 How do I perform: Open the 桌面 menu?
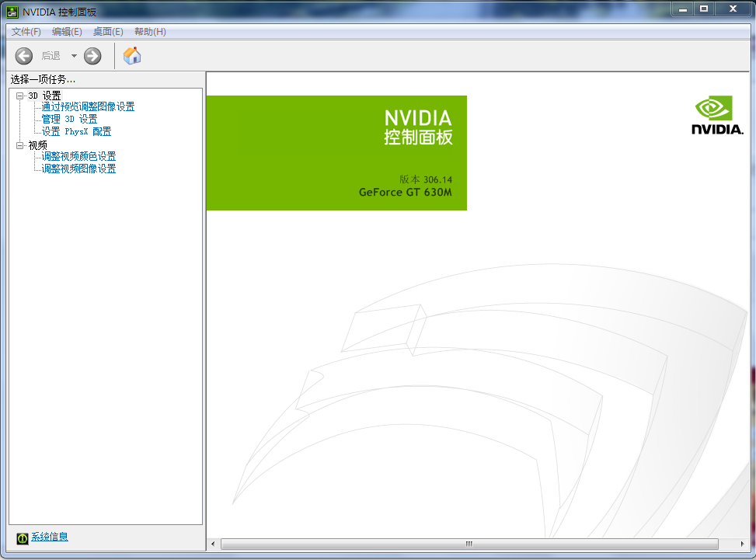[108, 31]
